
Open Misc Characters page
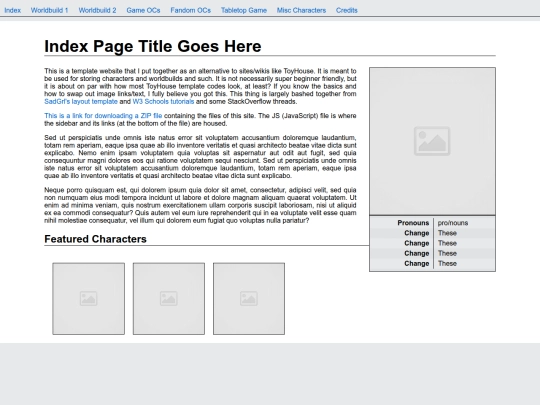pyautogui.click(x=301, y=10)
